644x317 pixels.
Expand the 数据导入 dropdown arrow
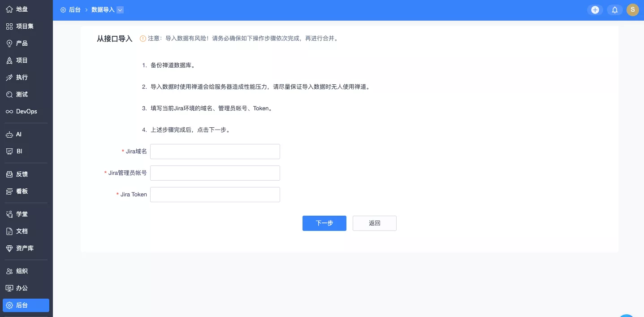coord(120,10)
